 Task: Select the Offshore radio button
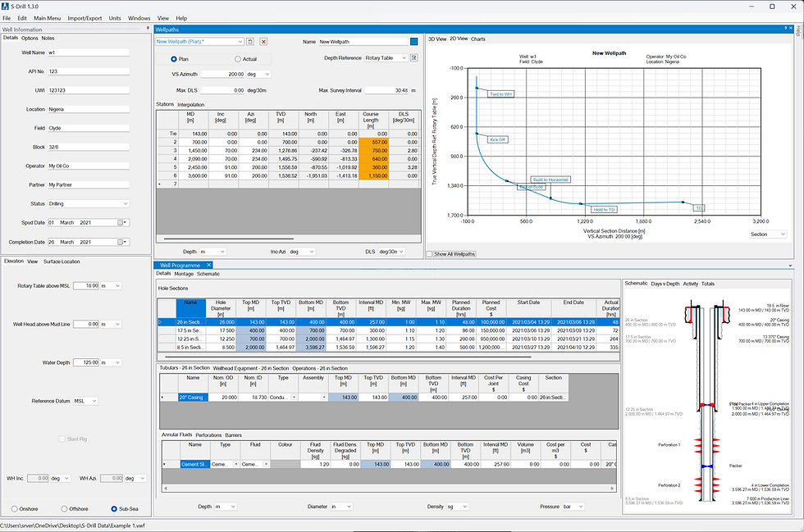[x=64, y=509]
